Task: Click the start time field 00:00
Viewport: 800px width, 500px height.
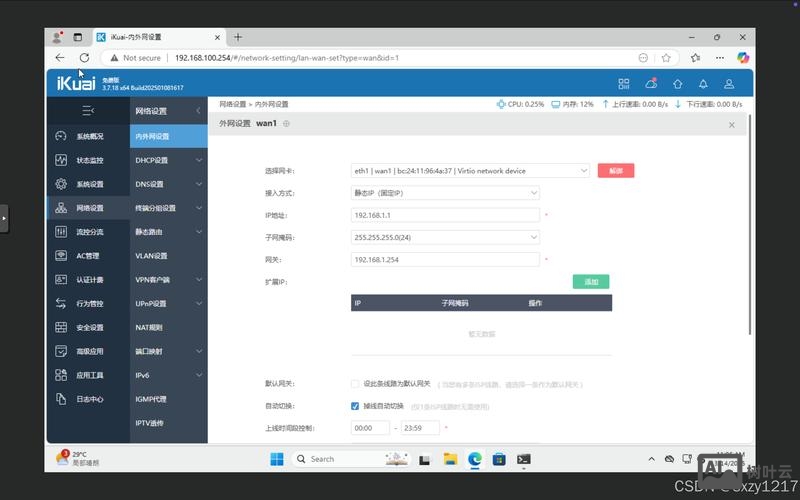Action: tap(370, 428)
